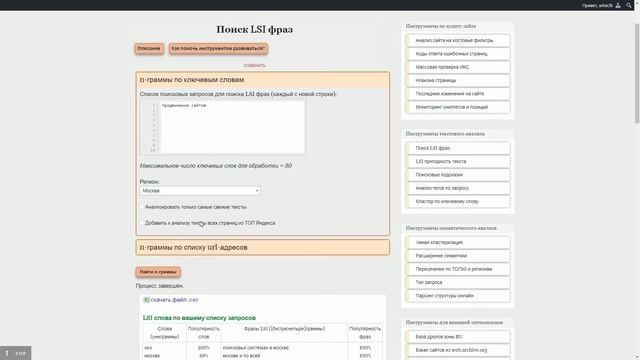Open Анализ сайта на хостовые фильтры tool

click(x=458, y=40)
